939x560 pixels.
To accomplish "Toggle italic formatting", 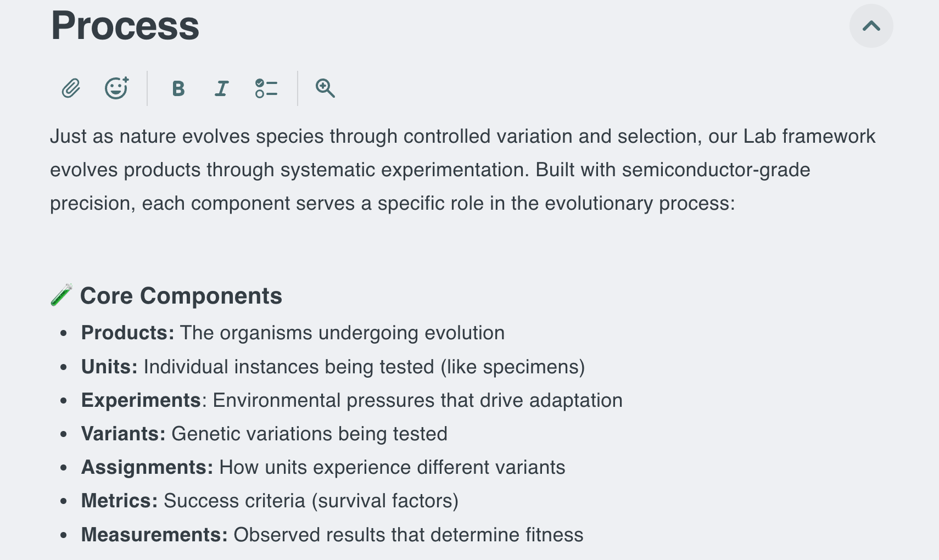I will (x=221, y=88).
